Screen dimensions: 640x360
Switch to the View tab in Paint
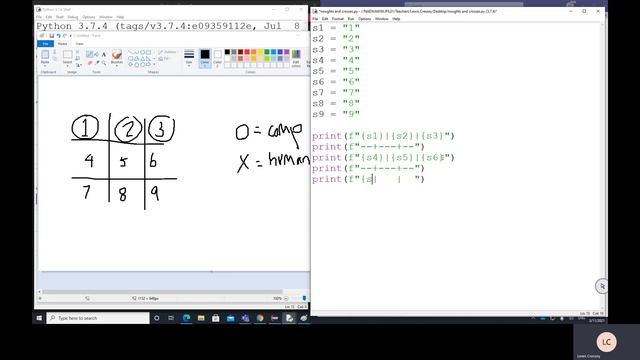coord(80,44)
